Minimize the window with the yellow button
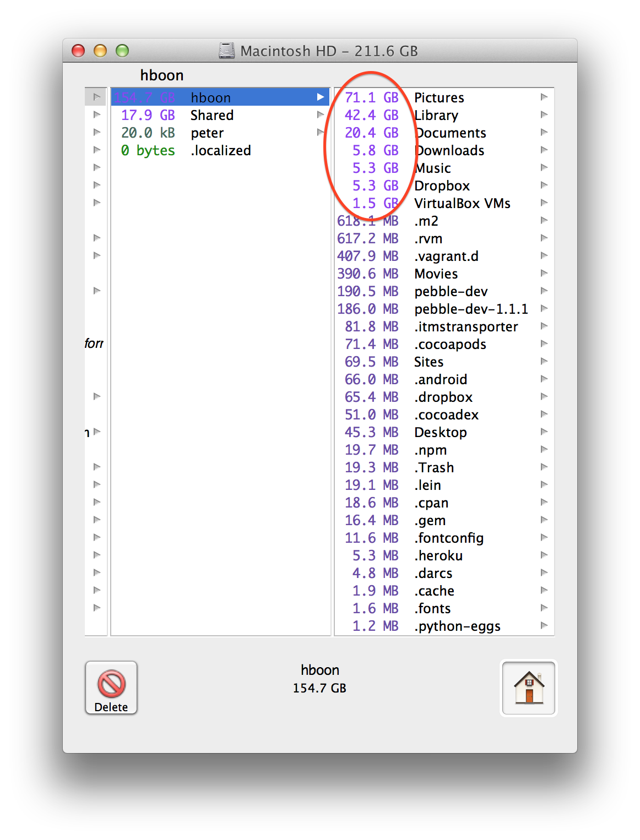Viewport: 640px width, 840px height. pos(100,51)
